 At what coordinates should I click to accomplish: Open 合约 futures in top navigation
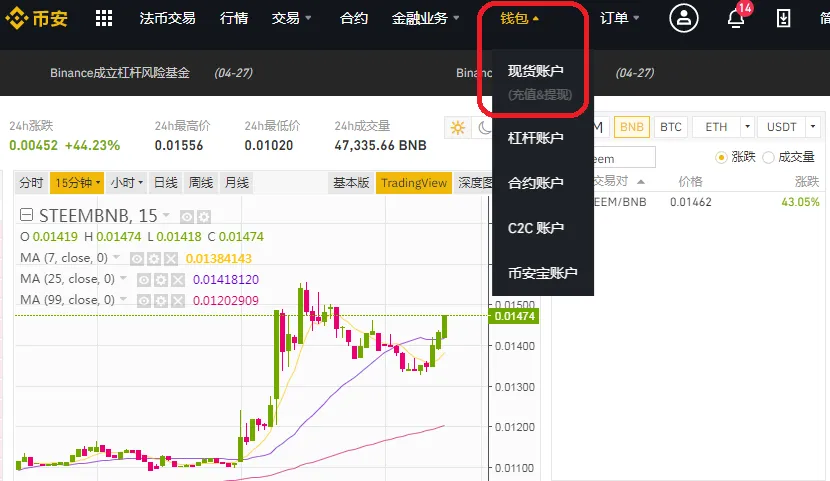(354, 18)
